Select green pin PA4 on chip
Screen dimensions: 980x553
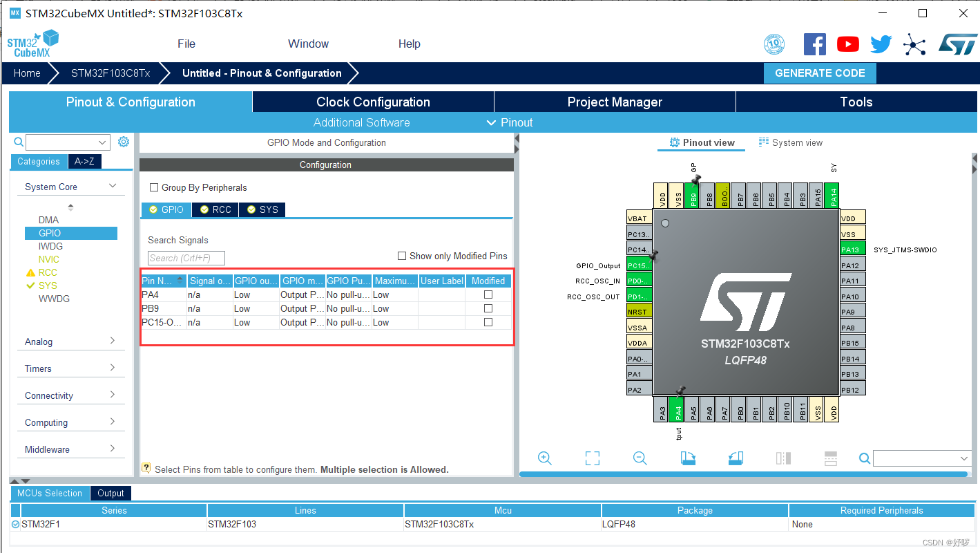678,409
